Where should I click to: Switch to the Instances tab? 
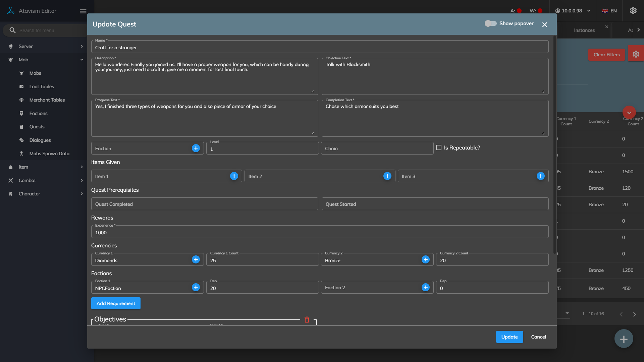pos(584,30)
